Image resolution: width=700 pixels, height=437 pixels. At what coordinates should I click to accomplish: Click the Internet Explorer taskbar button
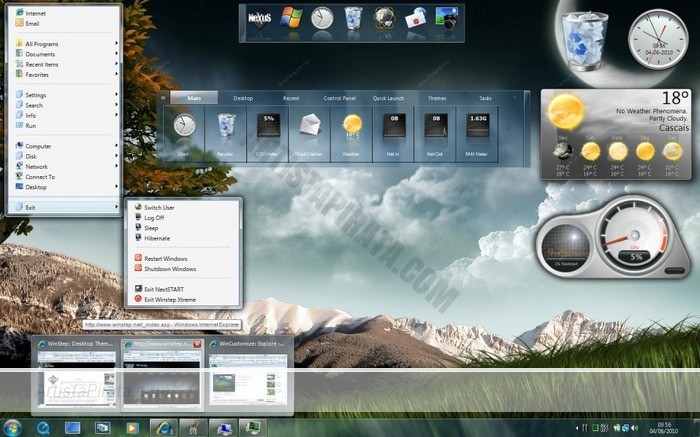[x=164, y=428]
